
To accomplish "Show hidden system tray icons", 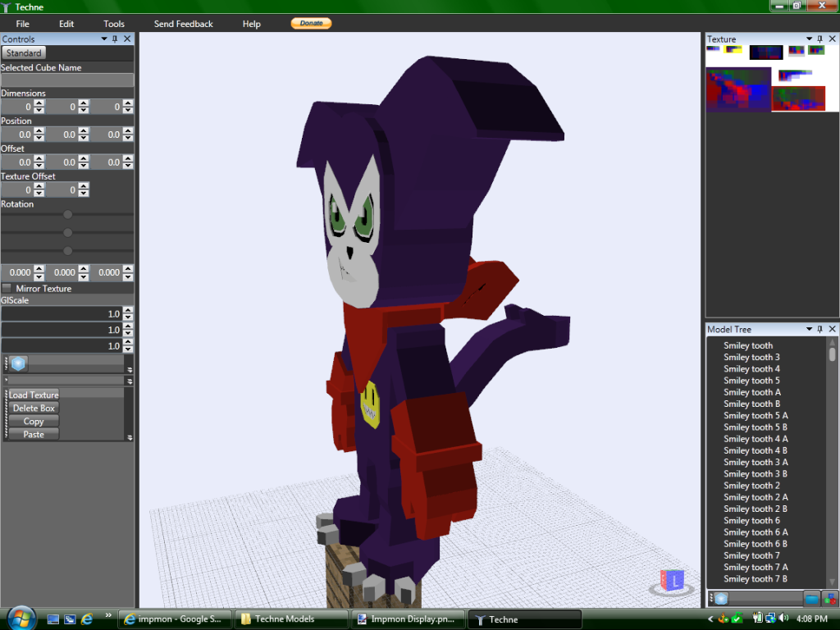I will coord(710,619).
